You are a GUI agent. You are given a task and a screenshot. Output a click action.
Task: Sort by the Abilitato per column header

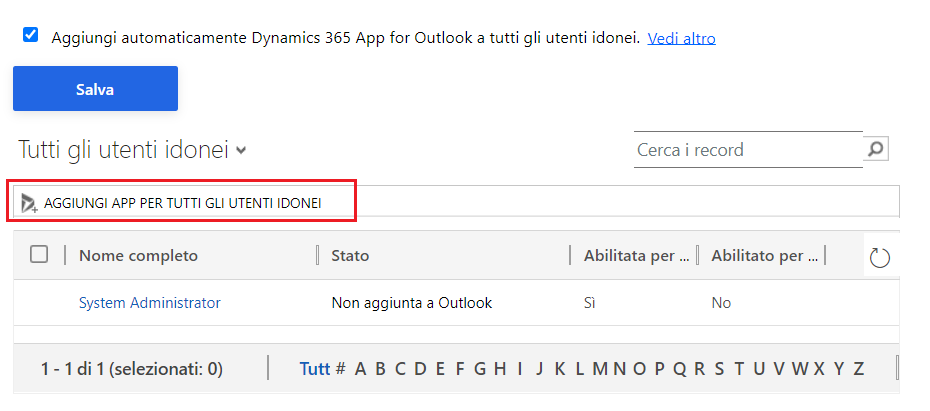[x=765, y=256]
